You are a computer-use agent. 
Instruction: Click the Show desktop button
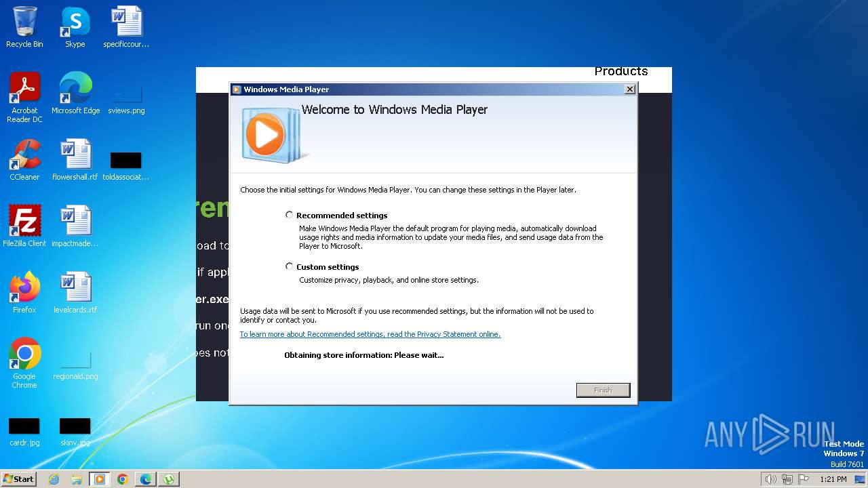click(x=860, y=479)
